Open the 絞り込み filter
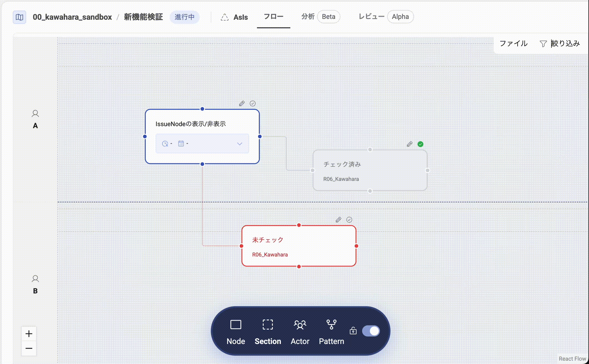Screen dimensions: 589x364 (x=565, y=43)
